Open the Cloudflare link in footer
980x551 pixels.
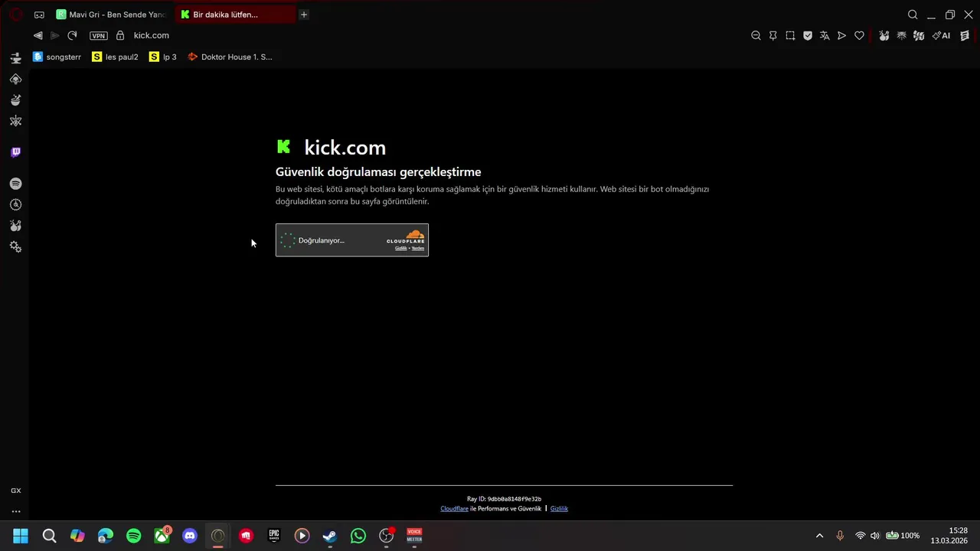coord(454,509)
